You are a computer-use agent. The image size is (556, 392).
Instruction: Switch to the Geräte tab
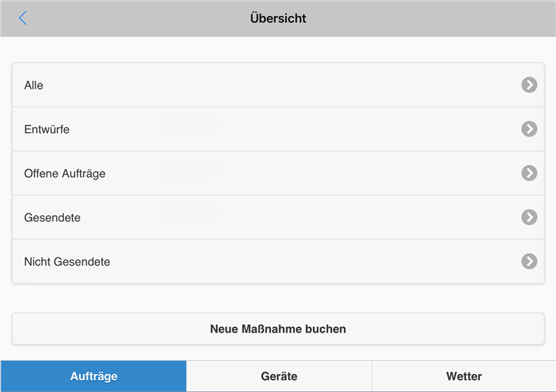tap(279, 376)
